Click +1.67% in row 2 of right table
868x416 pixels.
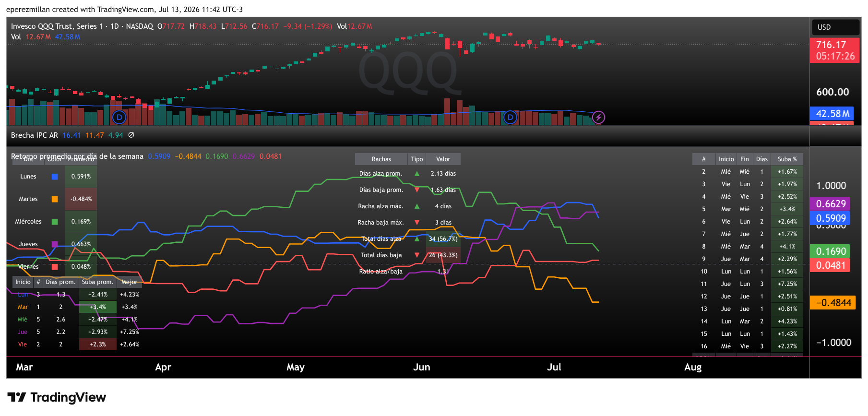point(787,172)
